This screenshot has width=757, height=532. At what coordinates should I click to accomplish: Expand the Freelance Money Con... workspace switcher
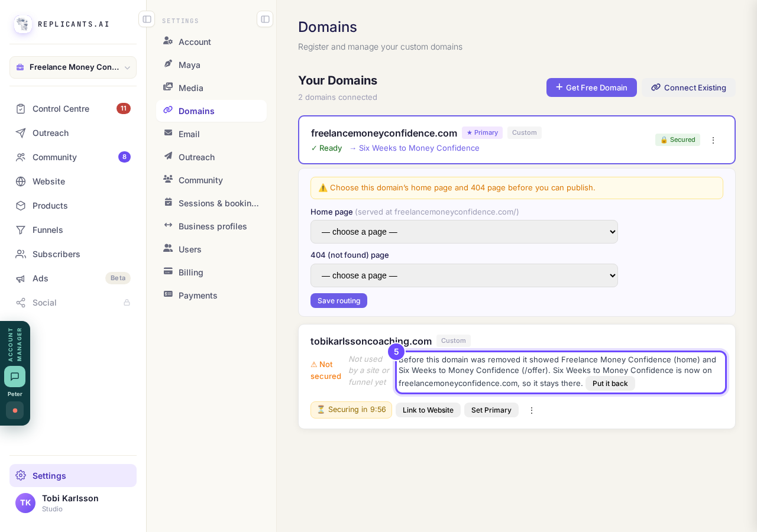coord(73,67)
